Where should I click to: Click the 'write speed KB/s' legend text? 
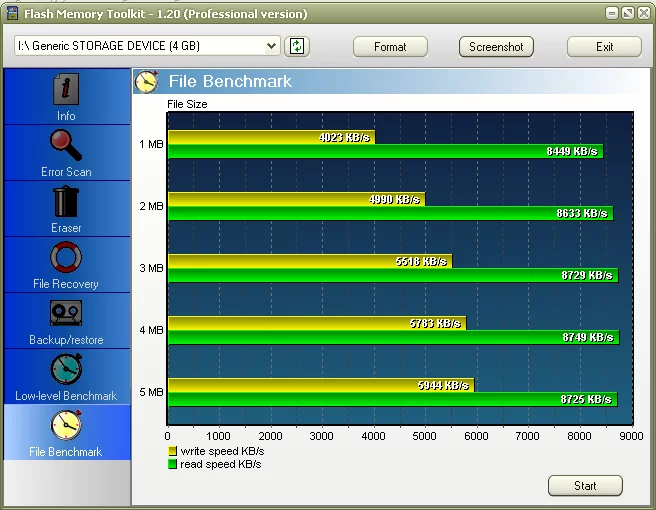click(x=222, y=451)
